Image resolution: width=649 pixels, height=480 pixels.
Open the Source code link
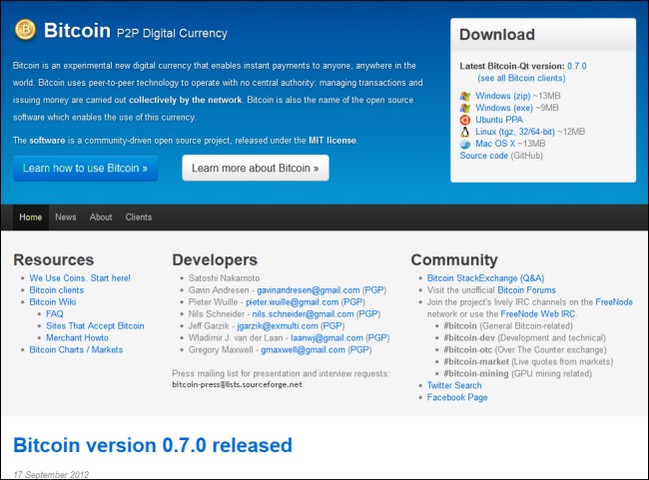[x=484, y=156]
